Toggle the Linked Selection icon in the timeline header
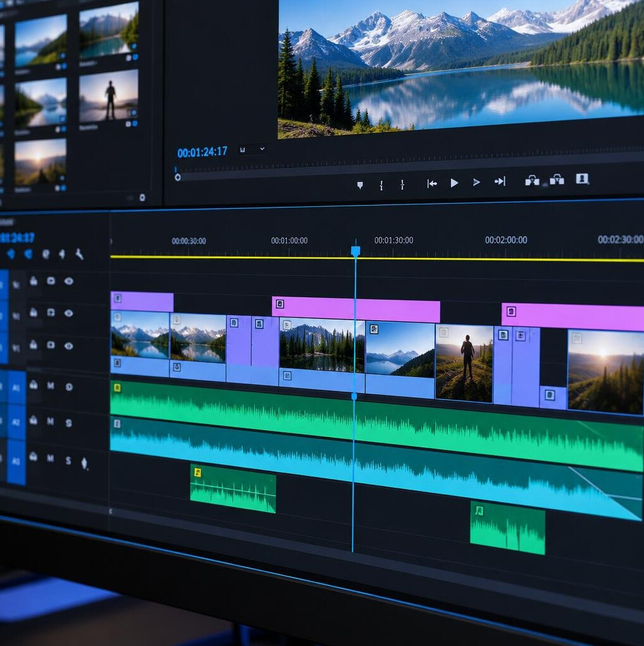This screenshot has height=646, width=644. (x=46, y=254)
